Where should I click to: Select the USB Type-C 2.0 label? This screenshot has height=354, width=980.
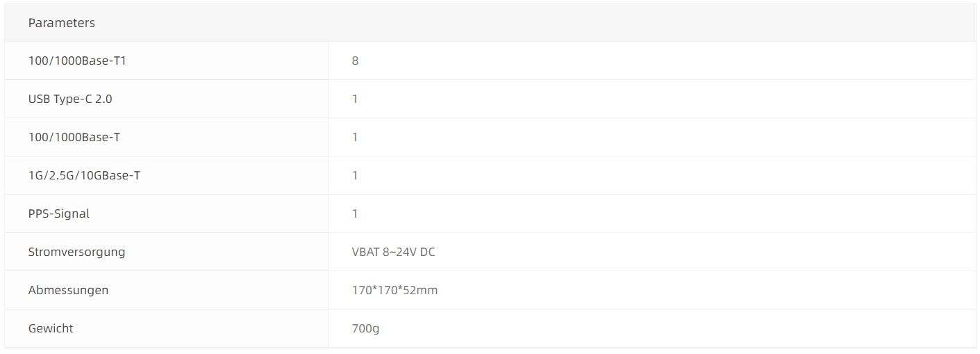click(70, 99)
